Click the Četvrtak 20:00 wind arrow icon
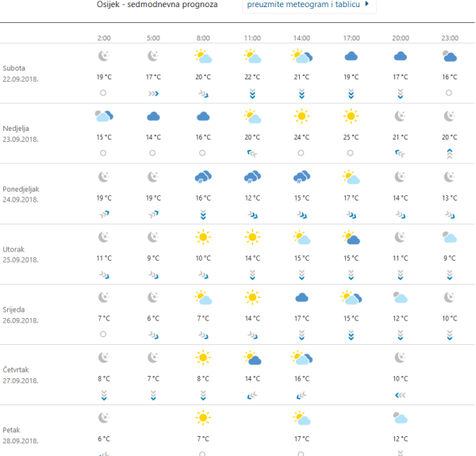 click(400, 394)
